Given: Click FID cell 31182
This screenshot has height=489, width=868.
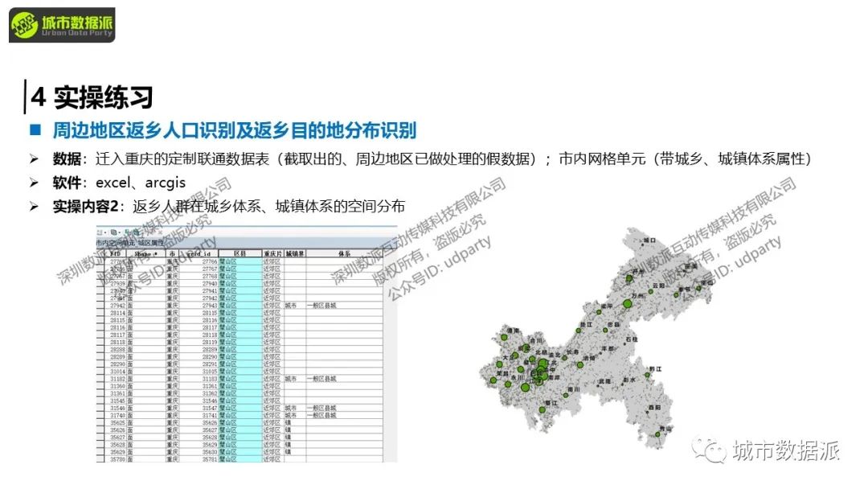Looking at the screenshot, I should point(117,378).
